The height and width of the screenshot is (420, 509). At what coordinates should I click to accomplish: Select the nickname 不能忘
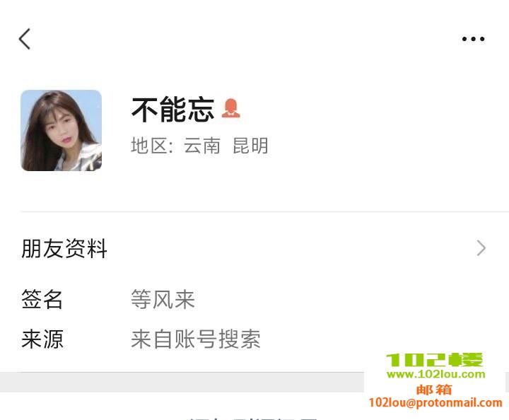click(172, 110)
